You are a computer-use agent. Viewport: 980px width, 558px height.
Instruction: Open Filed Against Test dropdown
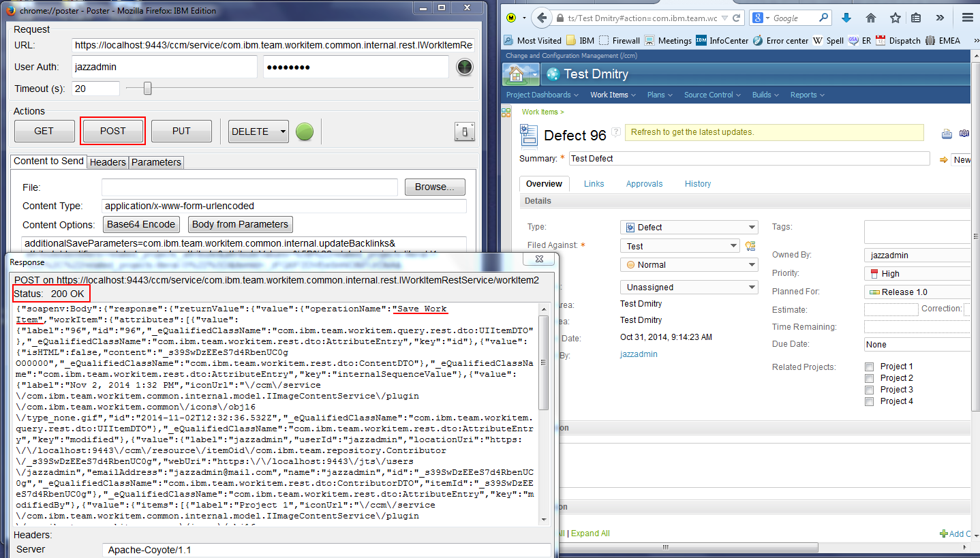click(x=679, y=246)
